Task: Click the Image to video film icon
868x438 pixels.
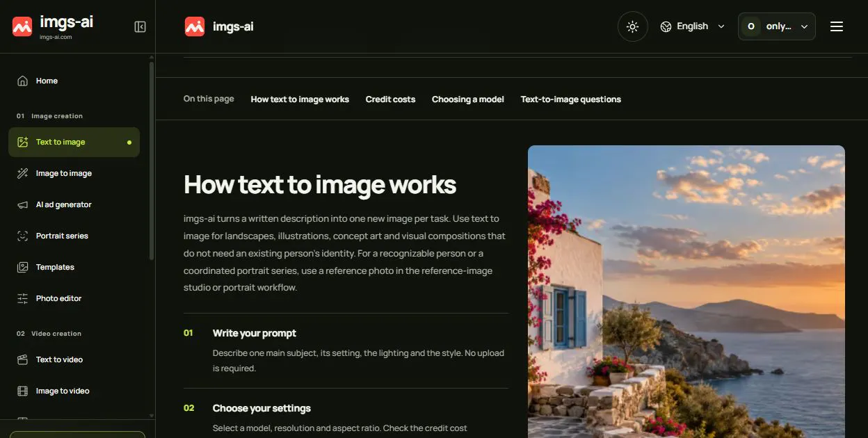Action: point(22,391)
